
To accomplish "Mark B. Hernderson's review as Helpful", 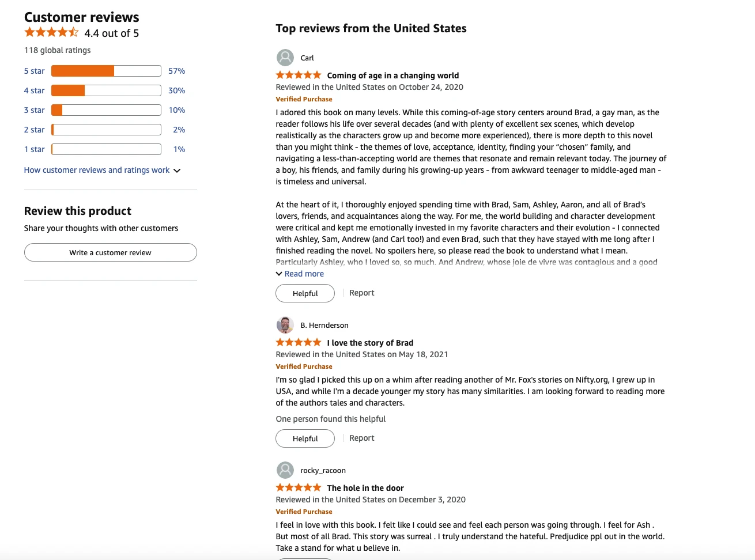I will coord(305,438).
